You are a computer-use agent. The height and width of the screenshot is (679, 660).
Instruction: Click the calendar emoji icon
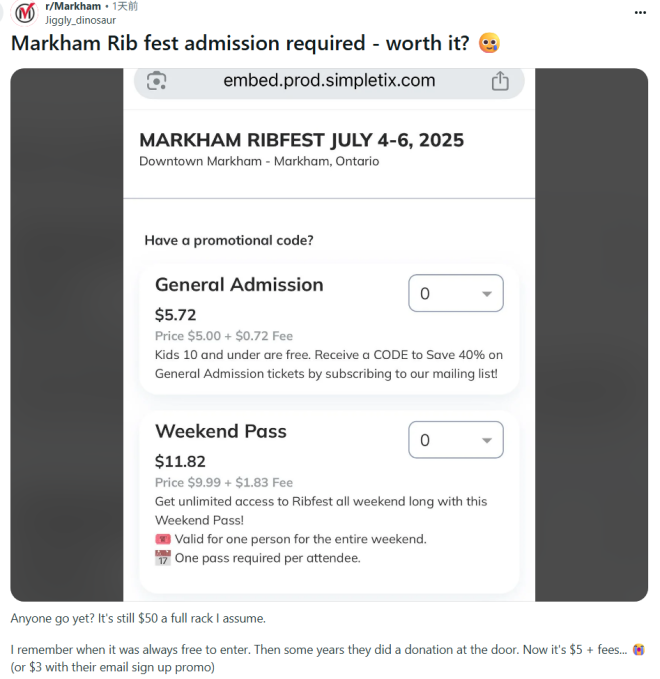[x=163, y=558]
